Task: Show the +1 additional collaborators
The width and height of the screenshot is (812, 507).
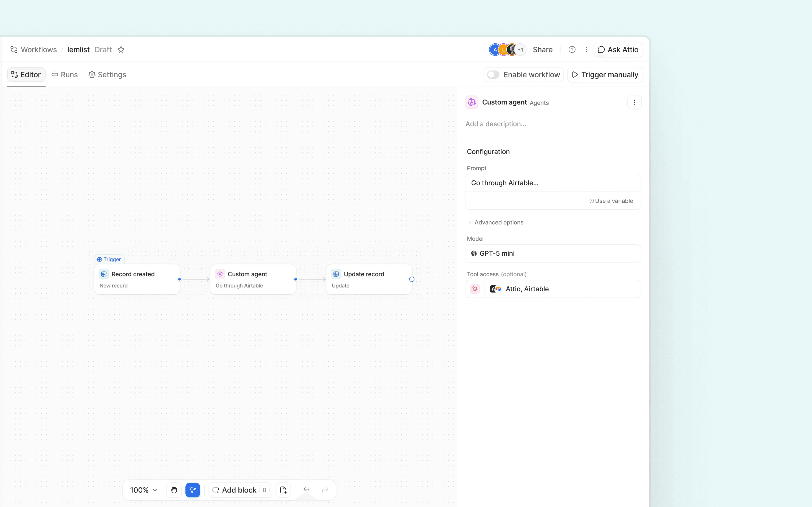Action: [520, 50]
